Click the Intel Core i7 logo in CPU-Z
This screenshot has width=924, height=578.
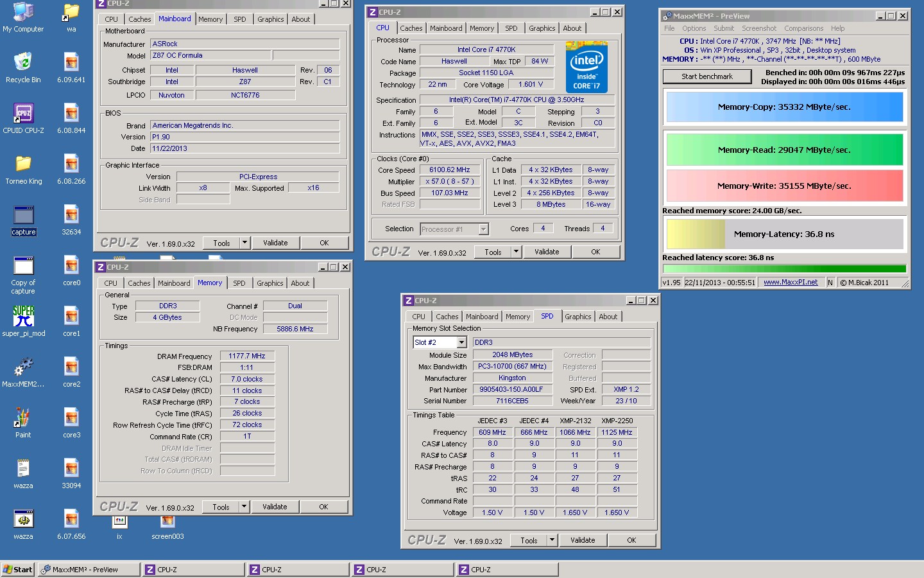(586, 67)
